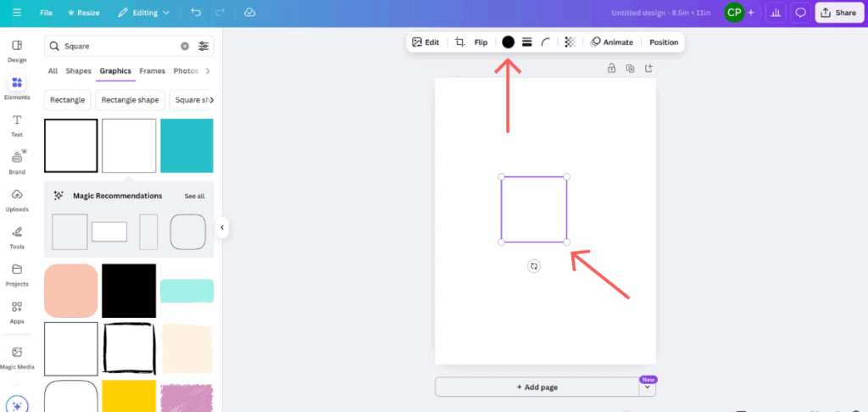This screenshot has height=412, width=868.
Task: Click the Share button
Action: coord(838,13)
